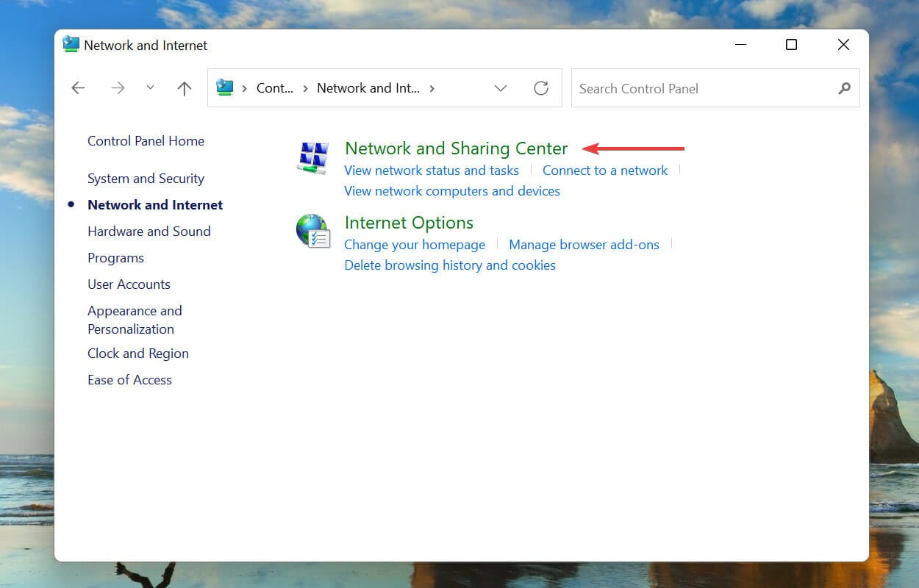
Task: Click Manage browser add-ons link
Action: point(584,245)
